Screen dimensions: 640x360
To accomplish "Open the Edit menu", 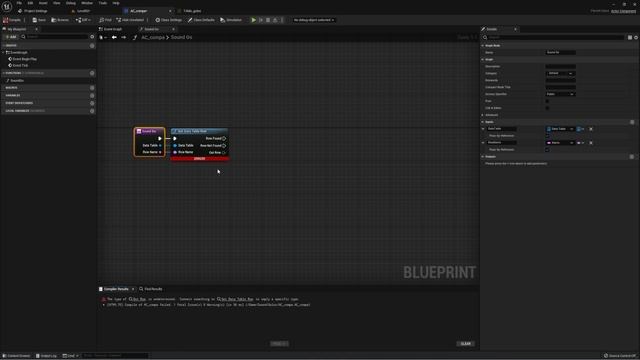I will [x=30, y=3].
